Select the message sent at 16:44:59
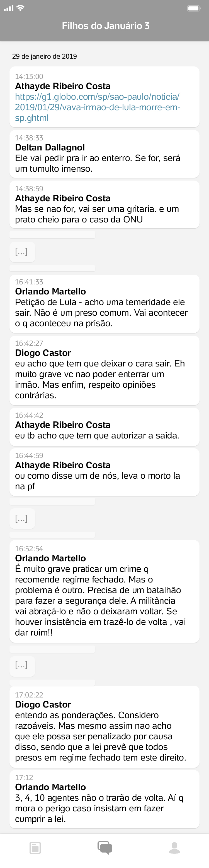Viewport: 209px width, 868px height. (104, 472)
